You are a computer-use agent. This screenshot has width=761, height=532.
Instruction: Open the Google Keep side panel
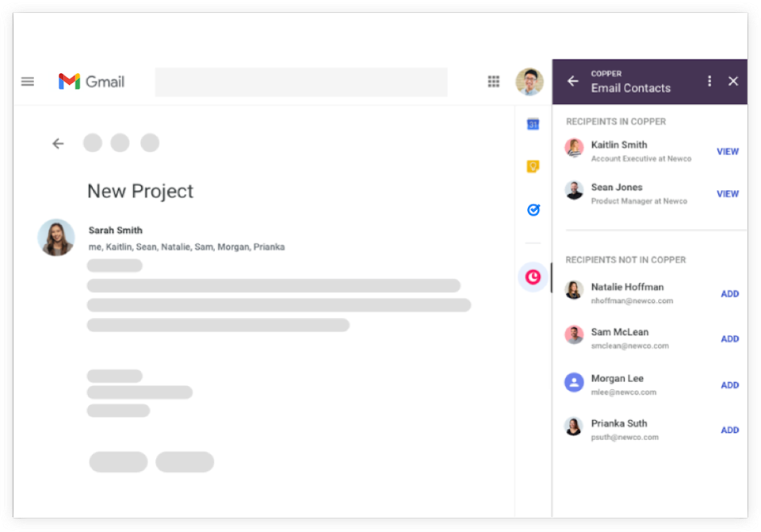click(x=533, y=166)
